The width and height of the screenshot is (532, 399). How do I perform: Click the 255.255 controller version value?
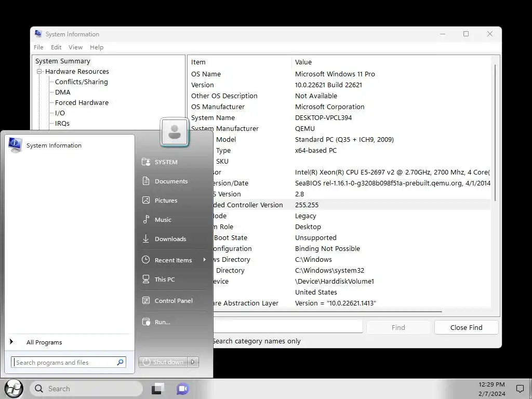(x=307, y=205)
